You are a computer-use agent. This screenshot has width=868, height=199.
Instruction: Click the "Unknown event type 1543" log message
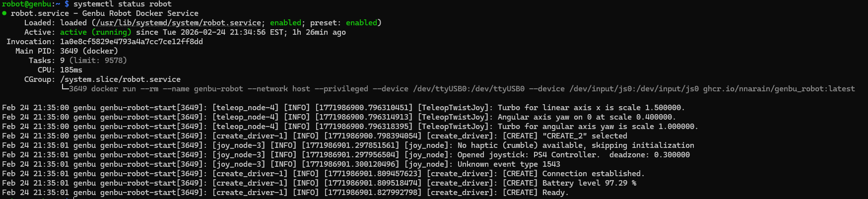pyautogui.click(x=509, y=164)
